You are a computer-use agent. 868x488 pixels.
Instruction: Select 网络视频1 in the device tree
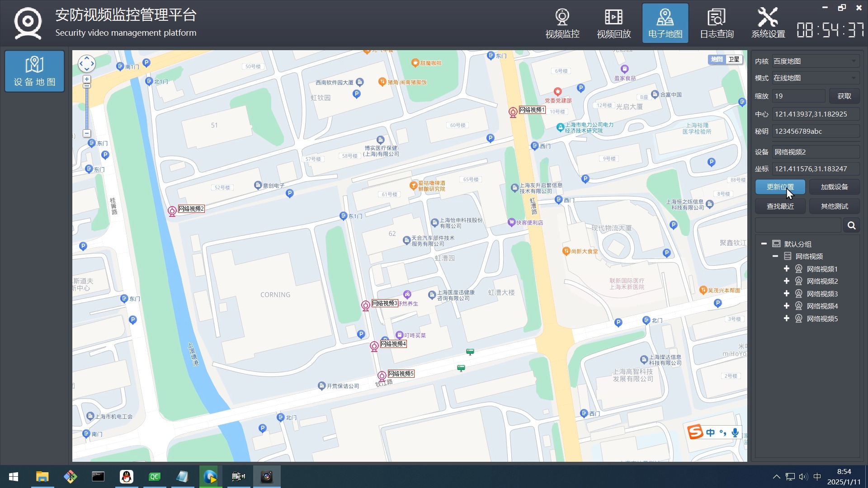coord(822,269)
